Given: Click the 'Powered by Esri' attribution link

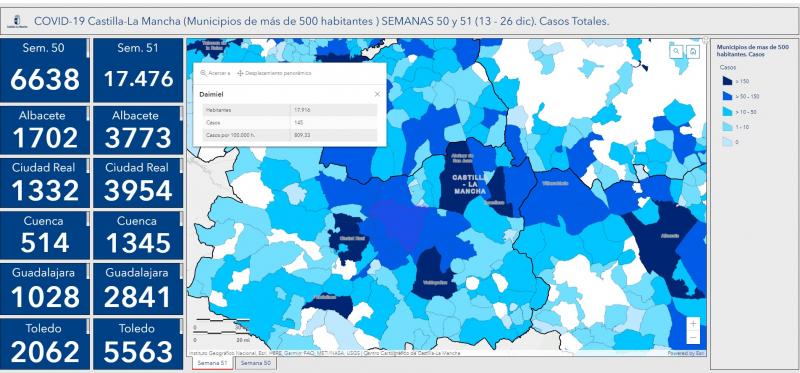Looking at the screenshot, I should click(686, 353).
